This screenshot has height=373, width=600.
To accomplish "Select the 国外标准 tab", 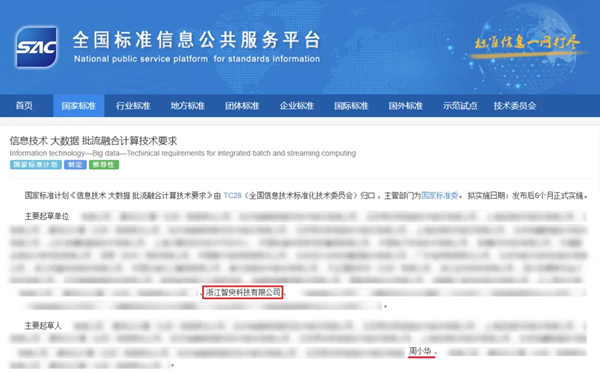I will pyautogui.click(x=406, y=106).
